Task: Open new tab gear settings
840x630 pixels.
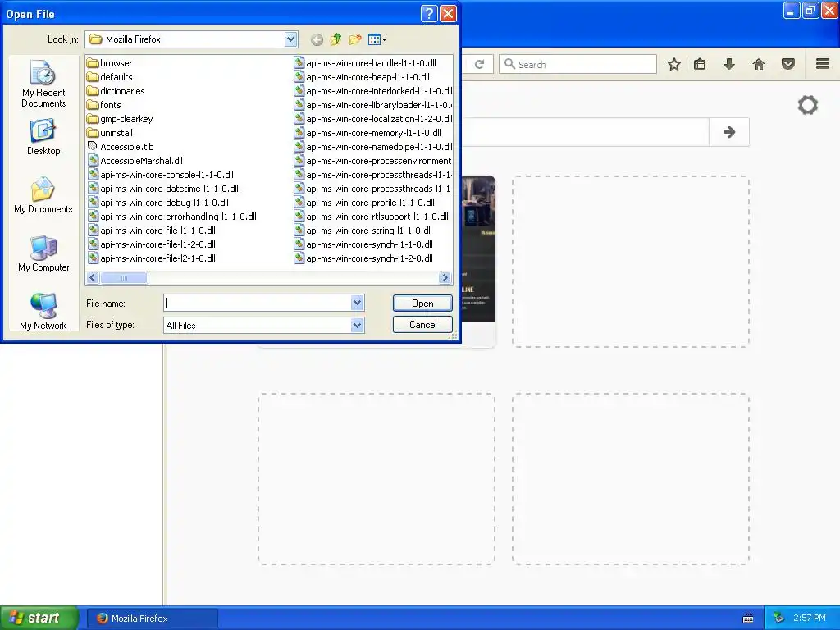Action: pyautogui.click(x=808, y=105)
